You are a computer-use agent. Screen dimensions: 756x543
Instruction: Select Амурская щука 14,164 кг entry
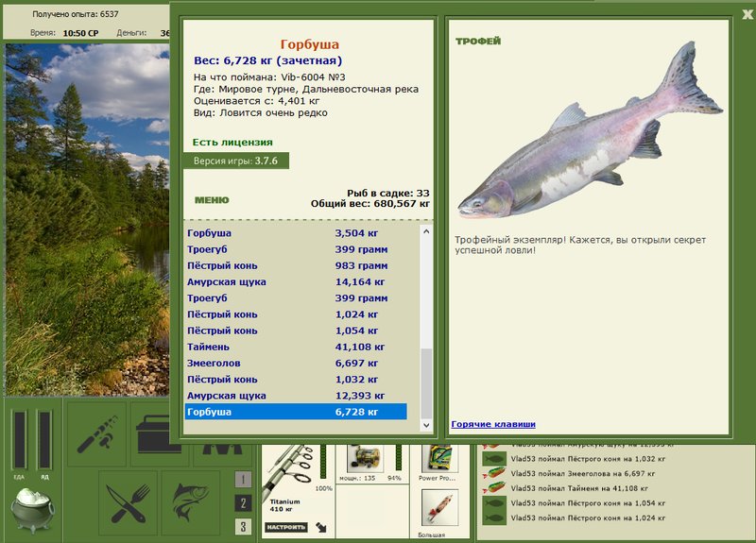point(296,281)
